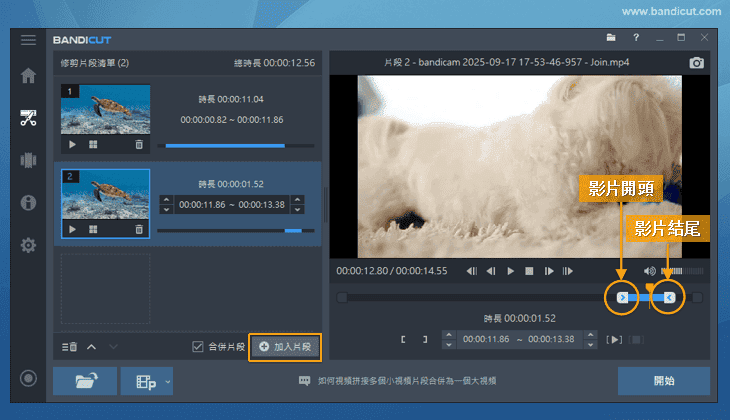Set the end point with right bracket
Image resolution: width=730 pixels, height=420 pixels.
click(x=425, y=339)
